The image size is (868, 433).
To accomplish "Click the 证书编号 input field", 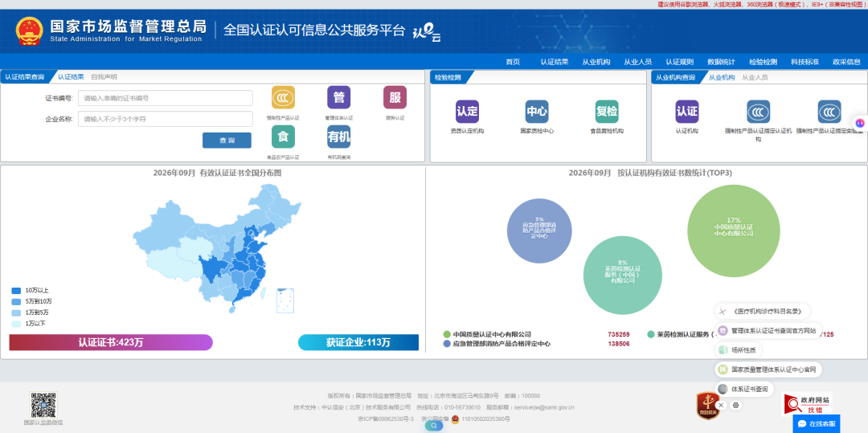I will 165,99.
